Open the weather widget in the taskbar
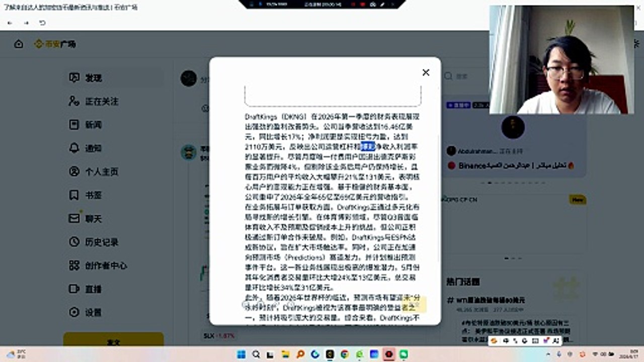 click(16, 354)
